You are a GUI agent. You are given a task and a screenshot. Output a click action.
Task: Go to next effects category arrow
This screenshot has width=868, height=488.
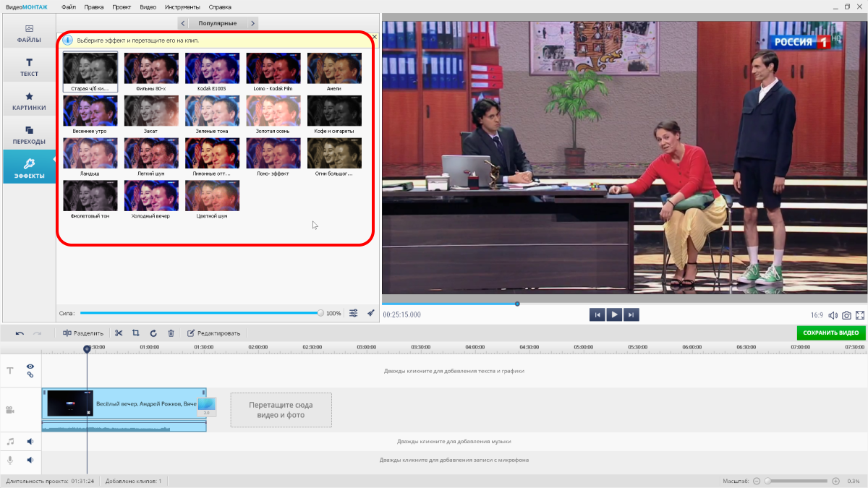point(252,23)
